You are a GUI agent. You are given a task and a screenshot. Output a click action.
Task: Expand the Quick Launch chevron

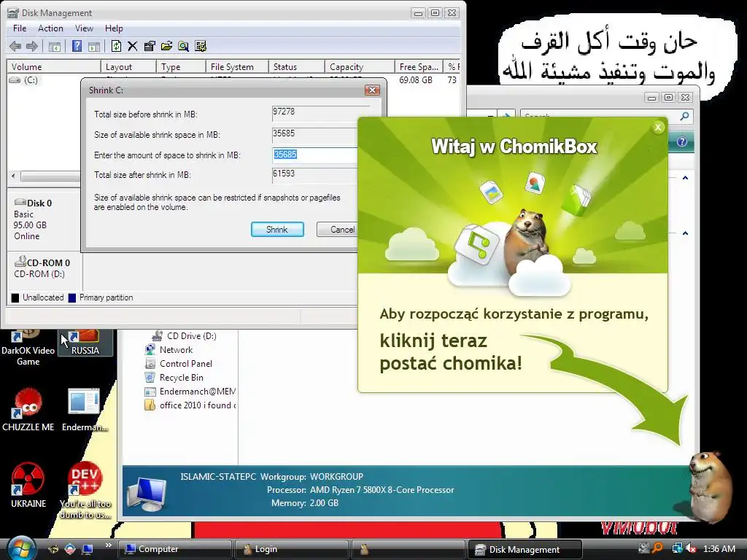[x=108, y=545]
